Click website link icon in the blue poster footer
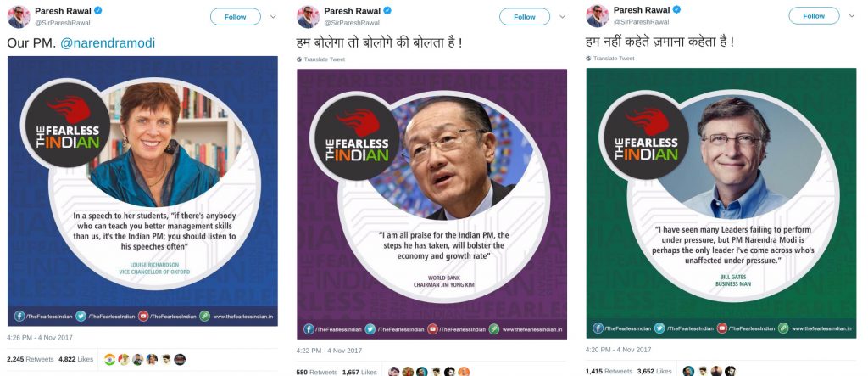The width and height of the screenshot is (868, 376). 205,316
